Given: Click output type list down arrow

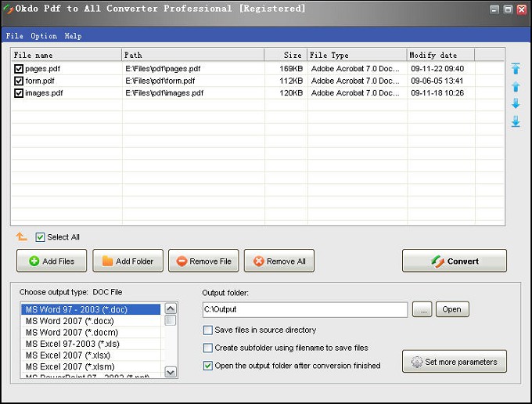Looking at the screenshot, I should [x=171, y=372].
